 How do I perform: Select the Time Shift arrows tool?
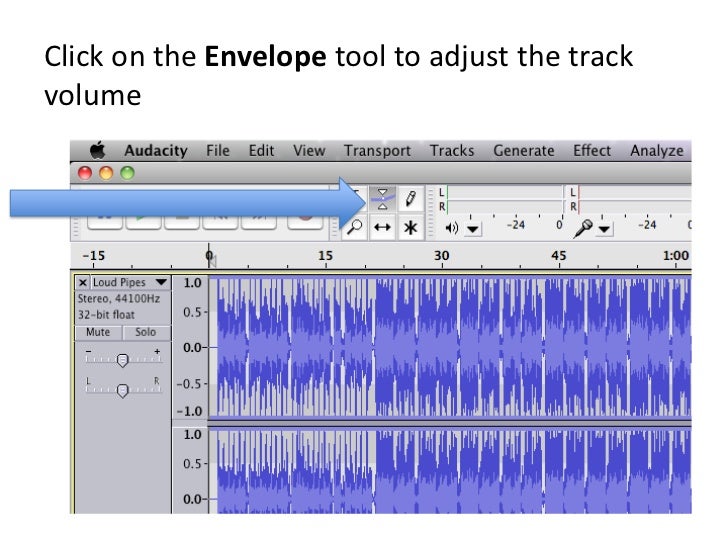pyautogui.click(x=383, y=228)
